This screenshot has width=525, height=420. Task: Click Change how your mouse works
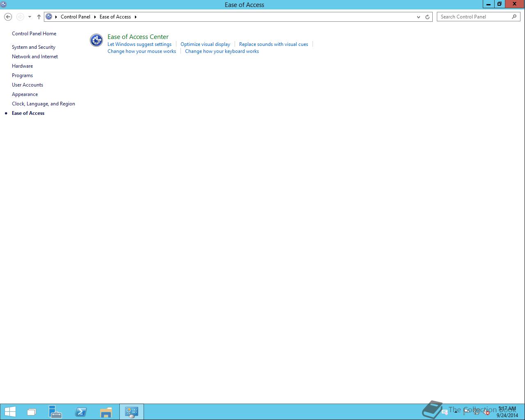click(x=142, y=51)
